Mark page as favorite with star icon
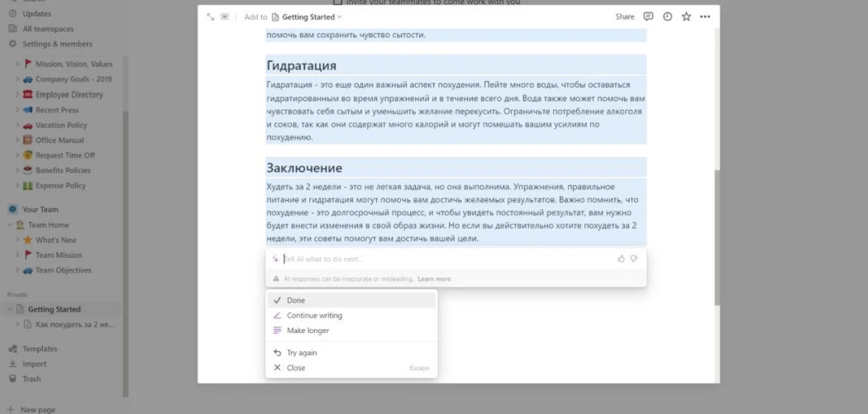This screenshot has height=414, width=868. [686, 17]
